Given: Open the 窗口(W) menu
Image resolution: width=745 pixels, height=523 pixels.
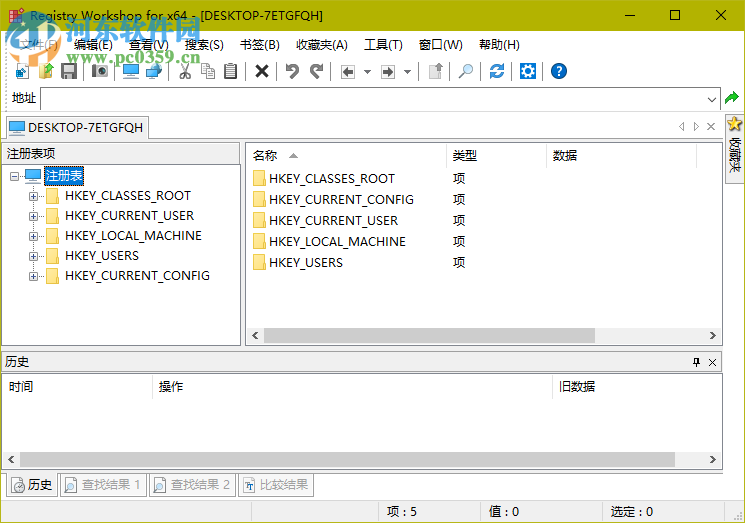Looking at the screenshot, I should pyautogui.click(x=440, y=45).
